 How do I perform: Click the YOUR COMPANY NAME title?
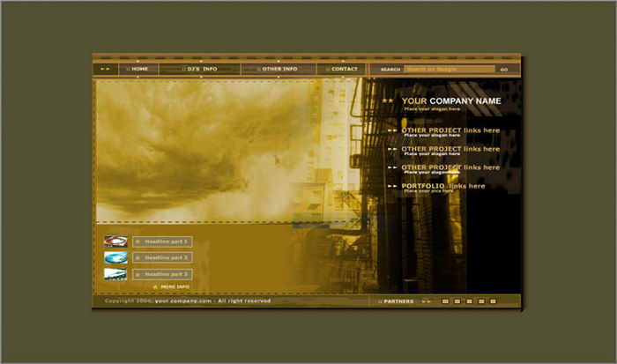click(451, 101)
